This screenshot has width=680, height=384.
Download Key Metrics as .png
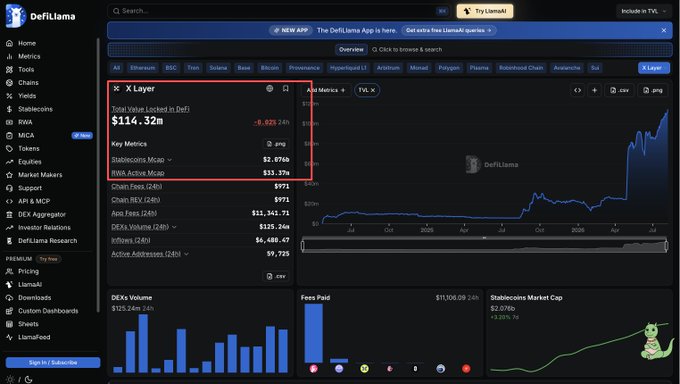point(276,144)
